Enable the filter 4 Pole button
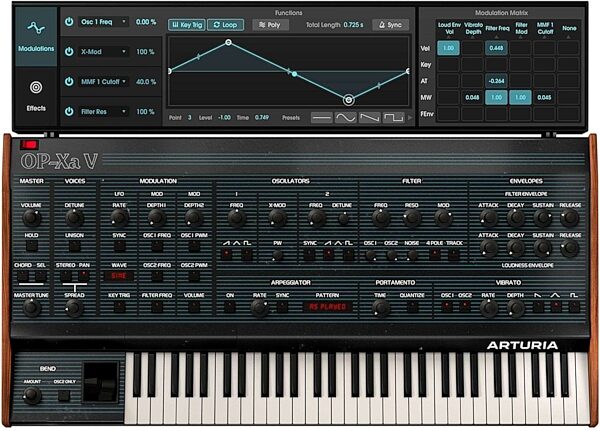Image resolution: width=600 pixels, height=431 pixels. point(434,254)
